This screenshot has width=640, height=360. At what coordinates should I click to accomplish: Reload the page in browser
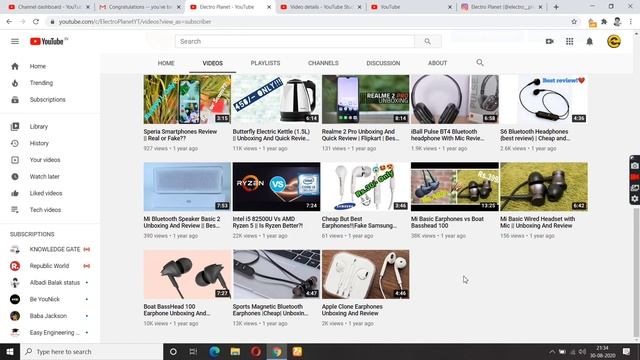(36, 22)
